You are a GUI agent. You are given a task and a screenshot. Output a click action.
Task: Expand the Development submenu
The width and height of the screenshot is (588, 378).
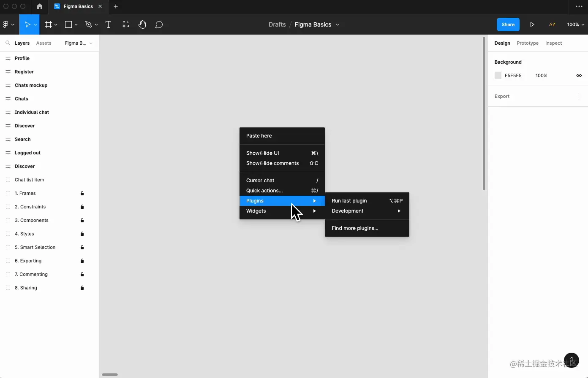[x=367, y=211]
